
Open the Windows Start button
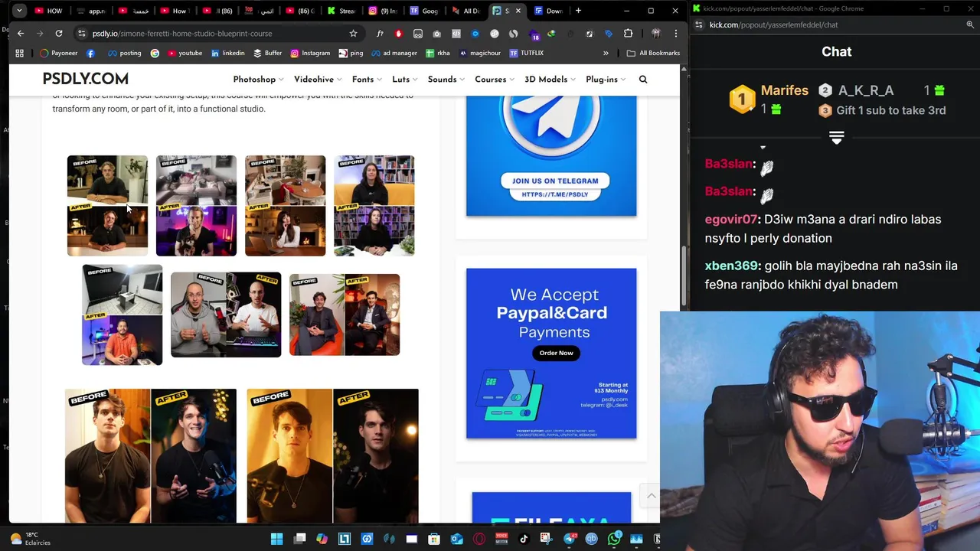[277, 539]
